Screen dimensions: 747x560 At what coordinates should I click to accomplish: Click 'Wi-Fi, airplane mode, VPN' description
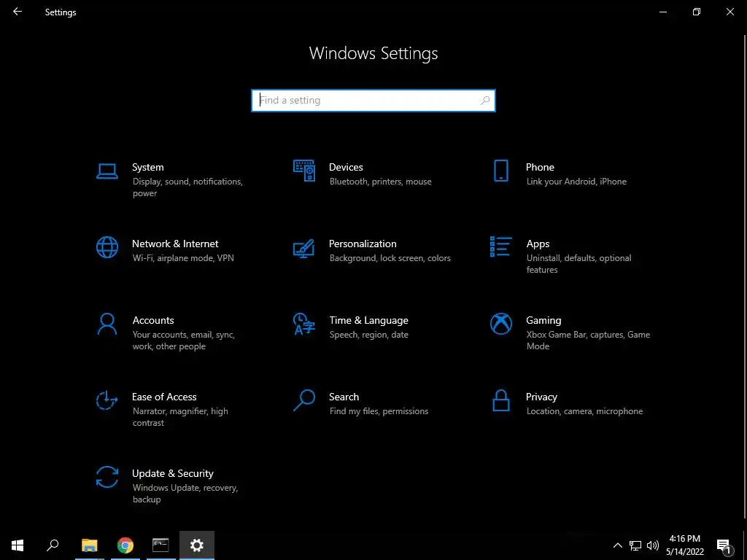[183, 258]
